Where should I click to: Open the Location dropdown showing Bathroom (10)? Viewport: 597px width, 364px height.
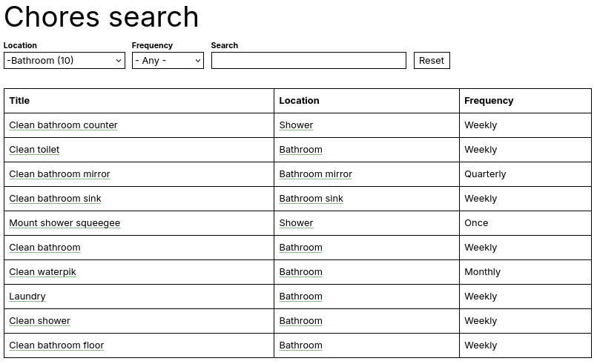click(65, 61)
